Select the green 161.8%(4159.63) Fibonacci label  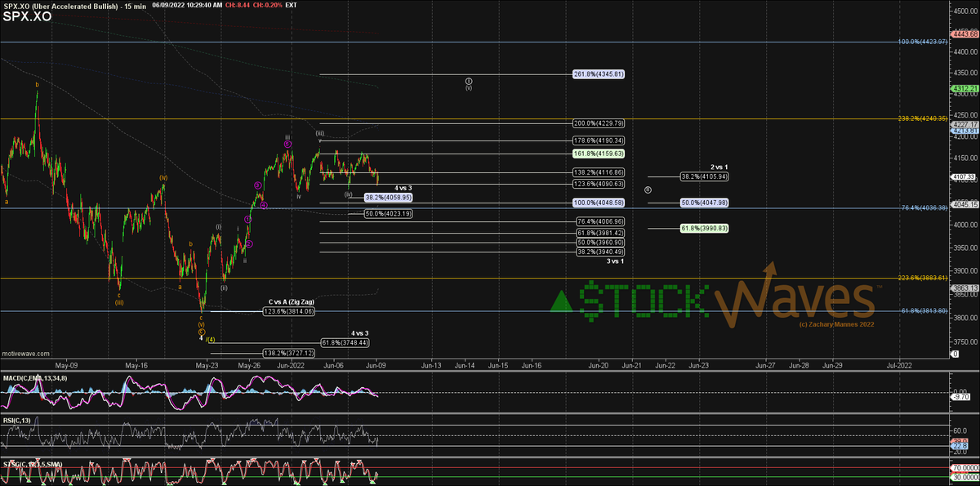click(x=599, y=153)
